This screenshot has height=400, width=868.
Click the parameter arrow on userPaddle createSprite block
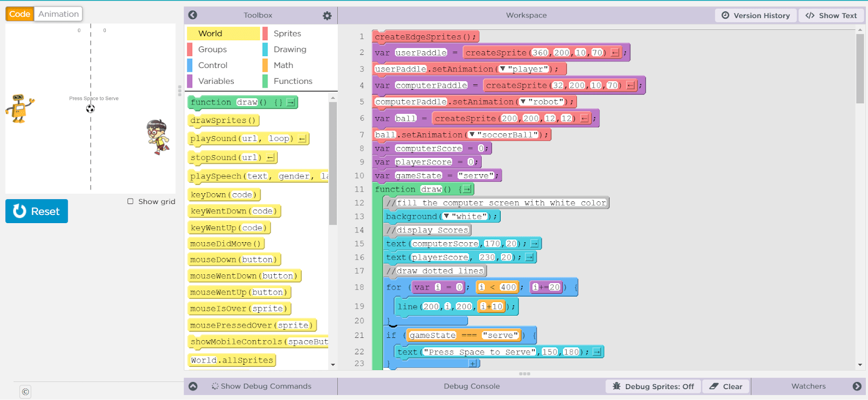click(615, 53)
